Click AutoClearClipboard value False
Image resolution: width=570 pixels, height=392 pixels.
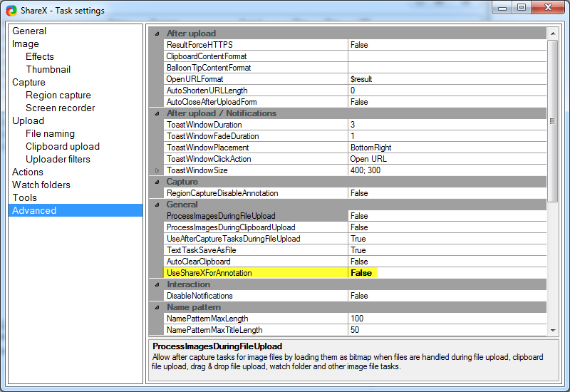447,262
